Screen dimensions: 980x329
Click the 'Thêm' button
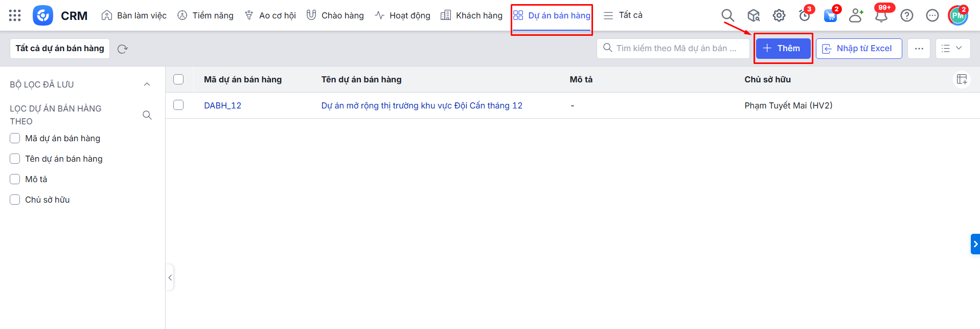pos(783,49)
